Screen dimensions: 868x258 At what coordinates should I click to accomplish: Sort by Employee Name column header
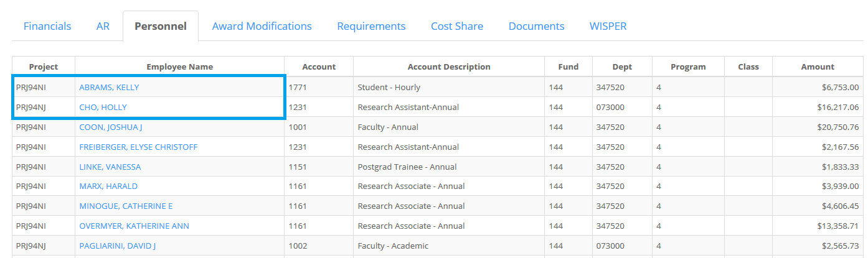[x=180, y=67]
